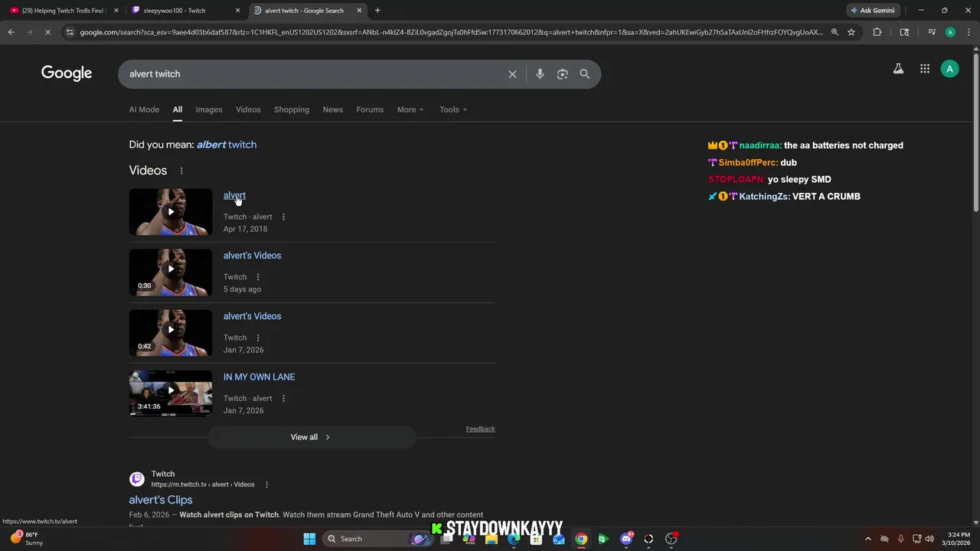Screen dimensions: 980x551
Task: Open a new browser tab
Action: [x=377, y=11]
